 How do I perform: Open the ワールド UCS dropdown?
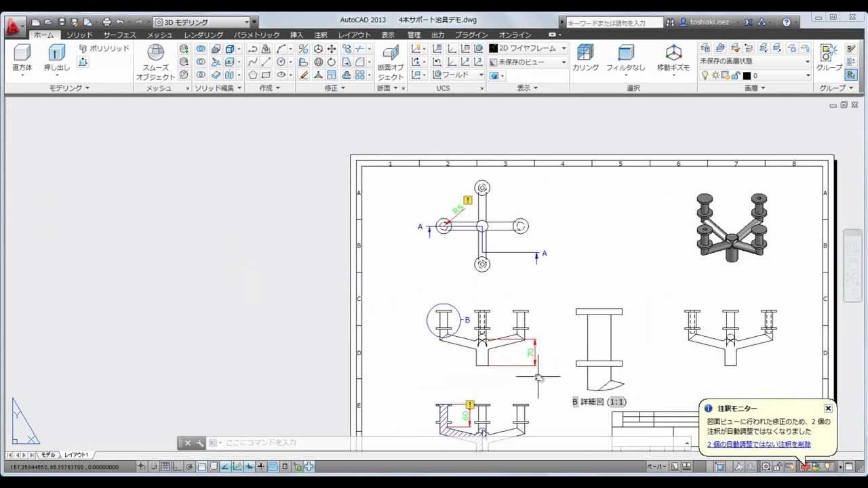click(458, 75)
